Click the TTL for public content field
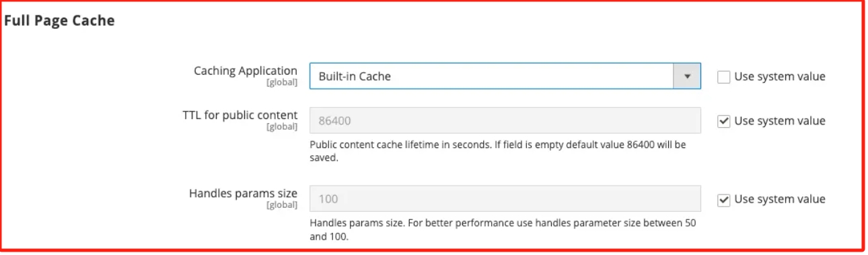 [x=505, y=121]
